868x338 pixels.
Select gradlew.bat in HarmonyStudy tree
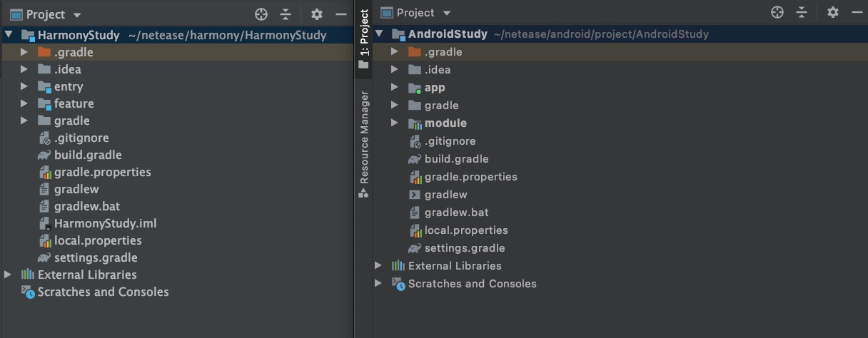(86, 206)
